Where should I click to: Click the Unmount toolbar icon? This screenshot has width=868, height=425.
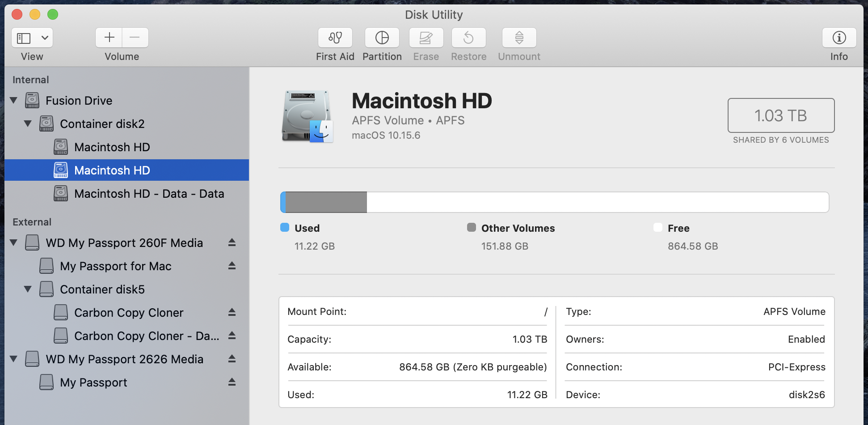[519, 38]
